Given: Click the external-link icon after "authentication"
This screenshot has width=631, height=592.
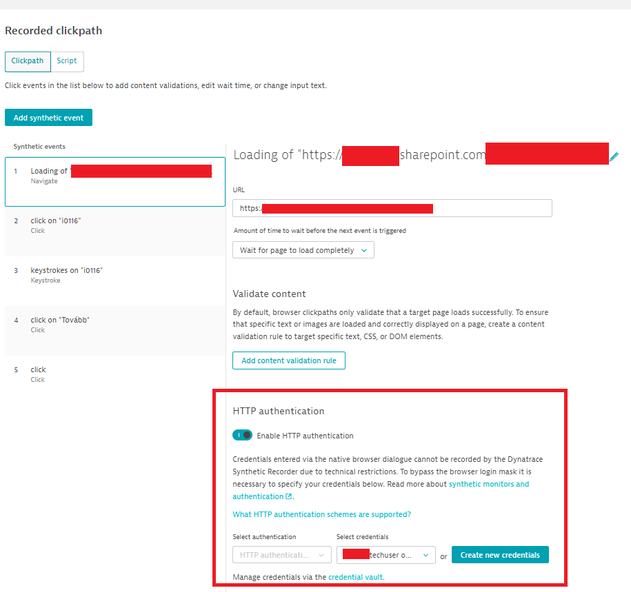Looking at the screenshot, I should pos(289,496).
